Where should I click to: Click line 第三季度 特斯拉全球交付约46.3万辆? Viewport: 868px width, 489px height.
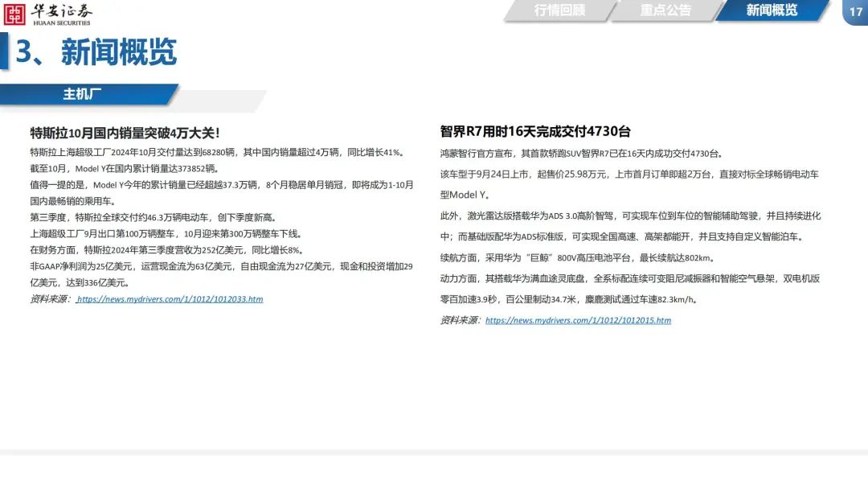coord(154,218)
